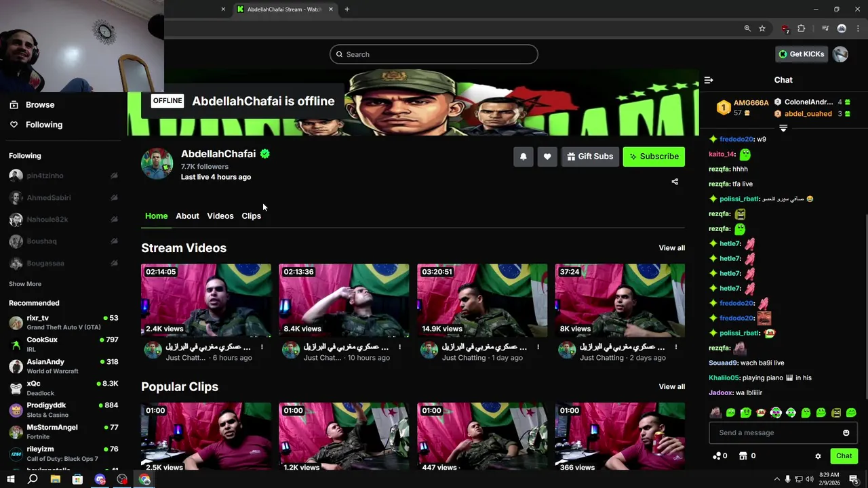
Task: Open recommended channel xQc
Action: click(63, 388)
